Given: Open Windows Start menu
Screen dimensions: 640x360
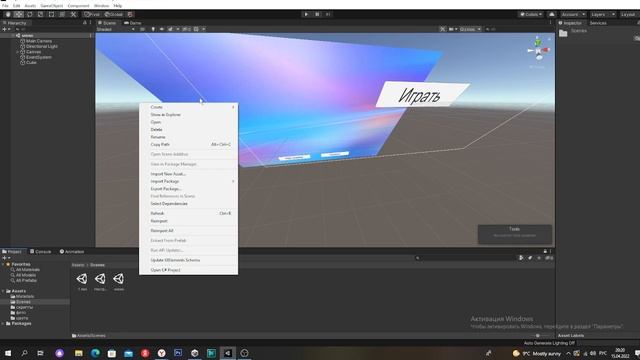Looking at the screenshot, I should (x=7, y=353).
